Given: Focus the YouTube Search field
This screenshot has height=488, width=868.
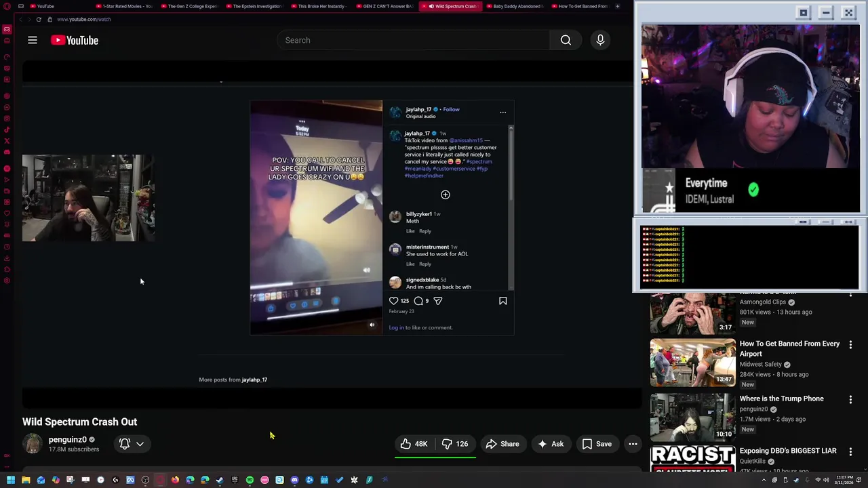Looking at the screenshot, I should 414,40.
